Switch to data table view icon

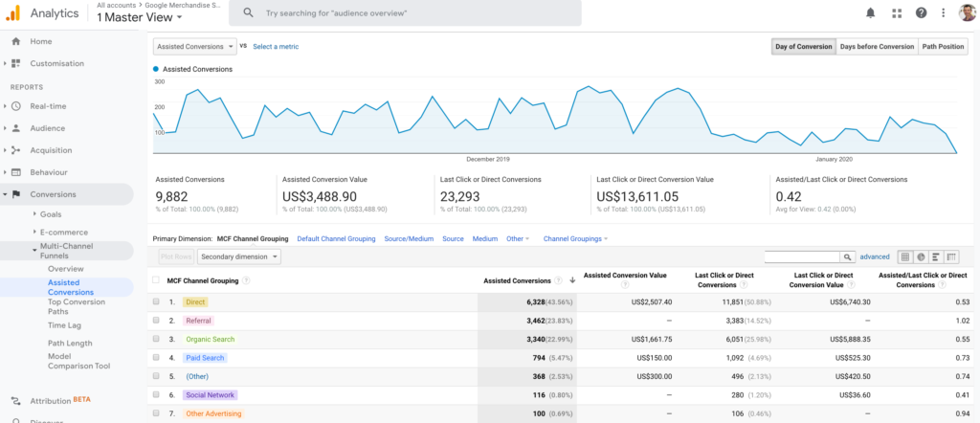point(905,256)
